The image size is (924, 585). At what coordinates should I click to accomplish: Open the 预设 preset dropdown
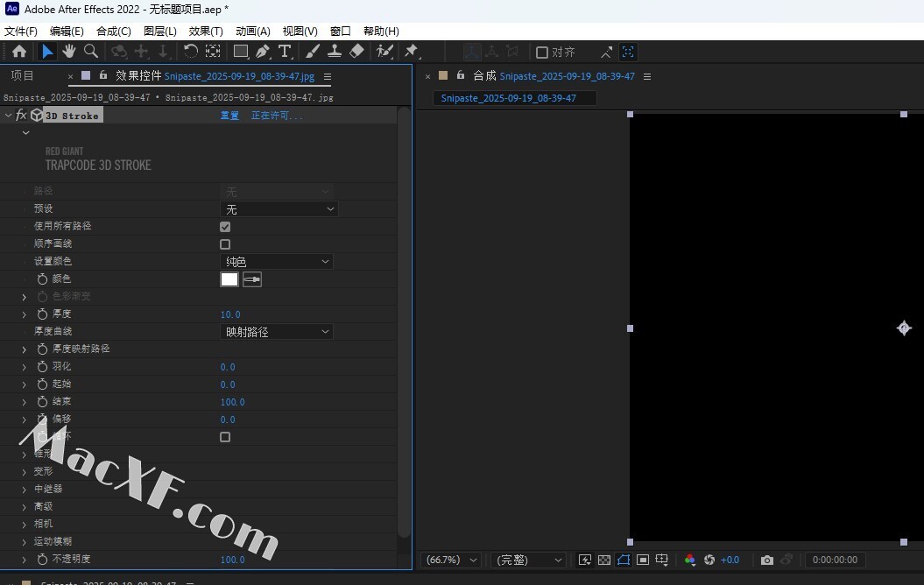[279, 209]
